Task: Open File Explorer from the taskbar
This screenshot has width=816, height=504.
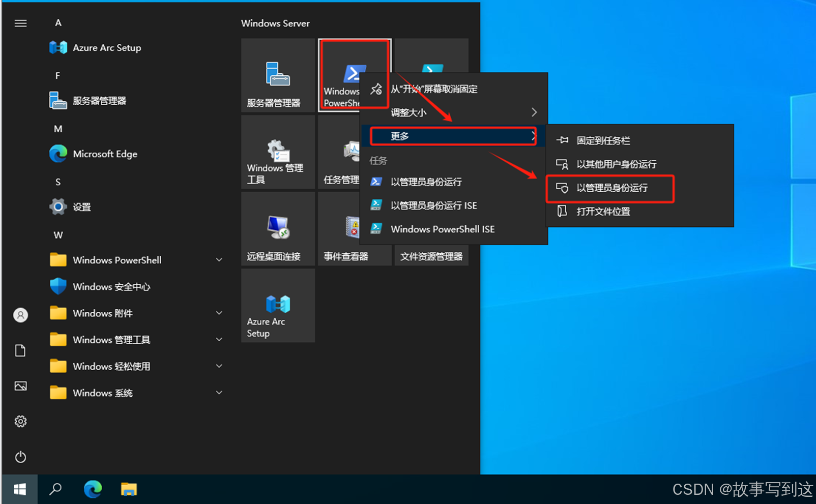Action: tap(129, 489)
